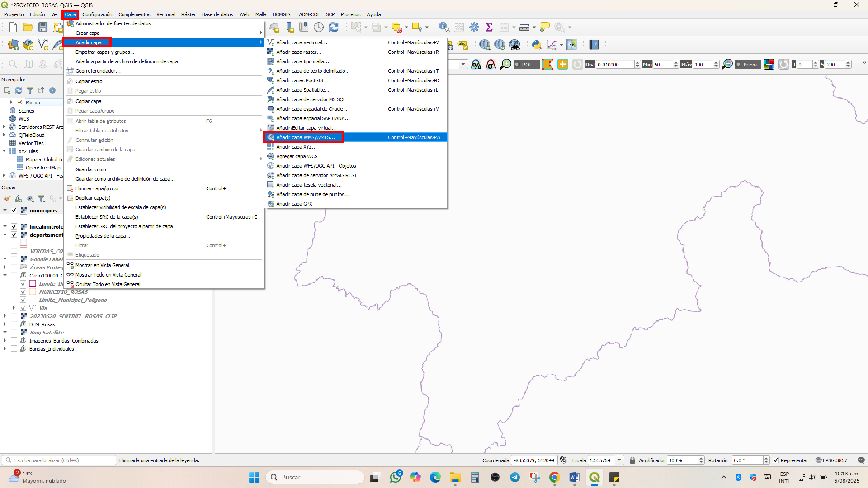868x488 pixels.
Task: Click the Refresh map canvas icon
Action: [x=334, y=28]
